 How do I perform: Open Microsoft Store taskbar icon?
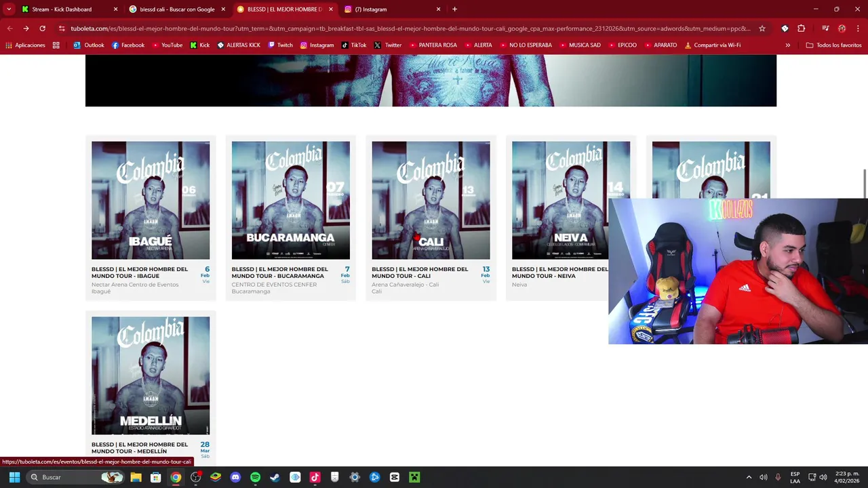155,477
